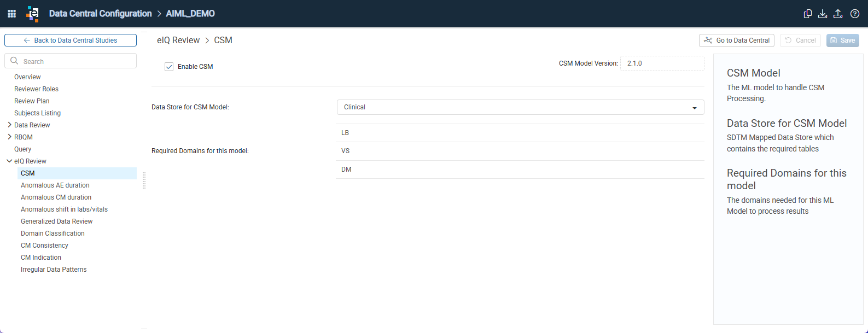The image size is (868, 333).
Task: Open Subjects Listing in the sidebar
Action: click(37, 113)
